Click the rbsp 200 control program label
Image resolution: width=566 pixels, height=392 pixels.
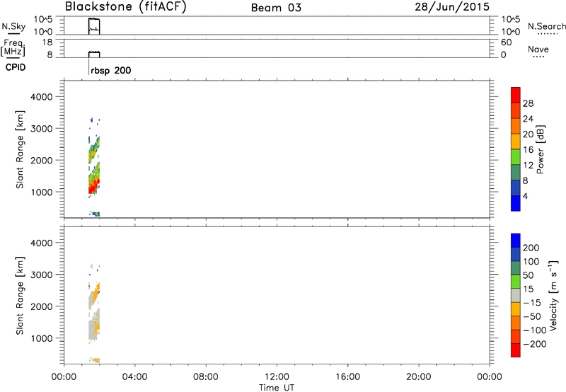tap(111, 70)
